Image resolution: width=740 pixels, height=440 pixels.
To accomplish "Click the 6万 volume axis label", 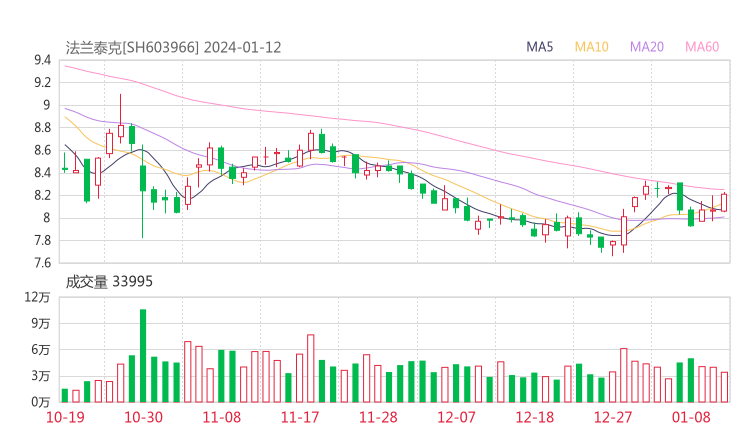I will pos(41,350).
